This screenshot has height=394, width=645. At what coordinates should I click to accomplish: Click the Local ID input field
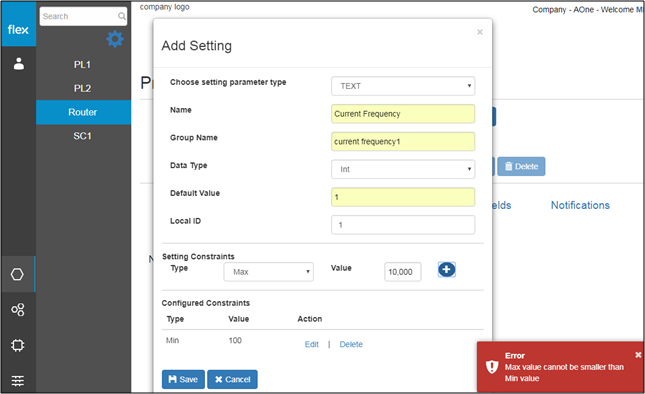pyautogui.click(x=403, y=225)
